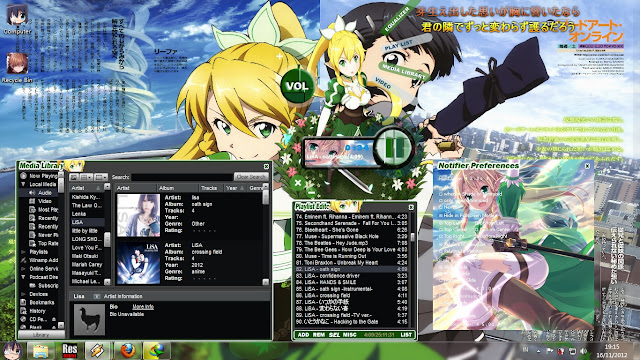Select track 78 The Beatles - Hey Jude
This screenshot has height=360, width=640.
click(x=351, y=243)
